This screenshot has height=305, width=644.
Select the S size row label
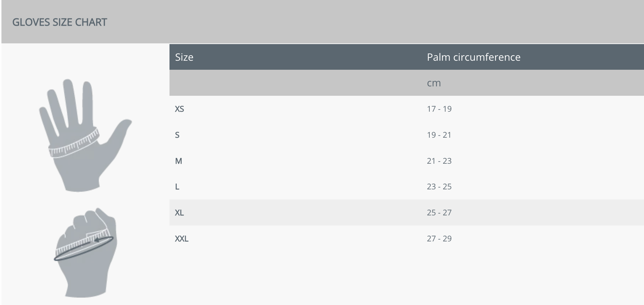pyautogui.click(x=177, y=135)
